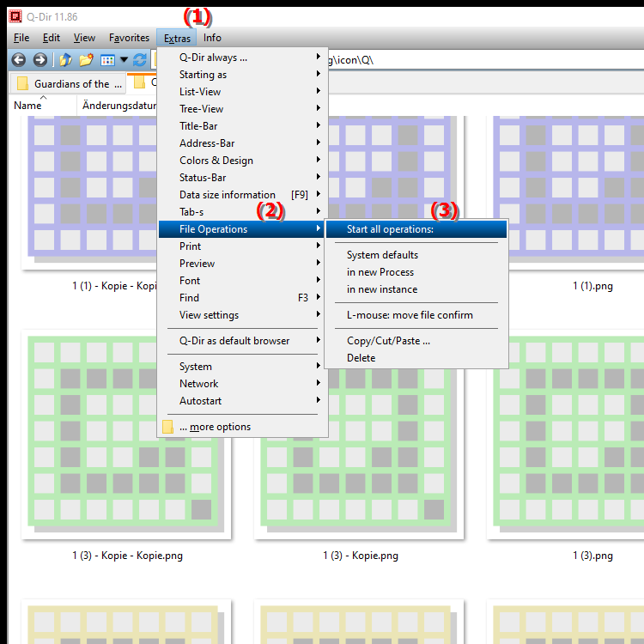
Task: Open Data size information submenu
Action: pos(243,195)
